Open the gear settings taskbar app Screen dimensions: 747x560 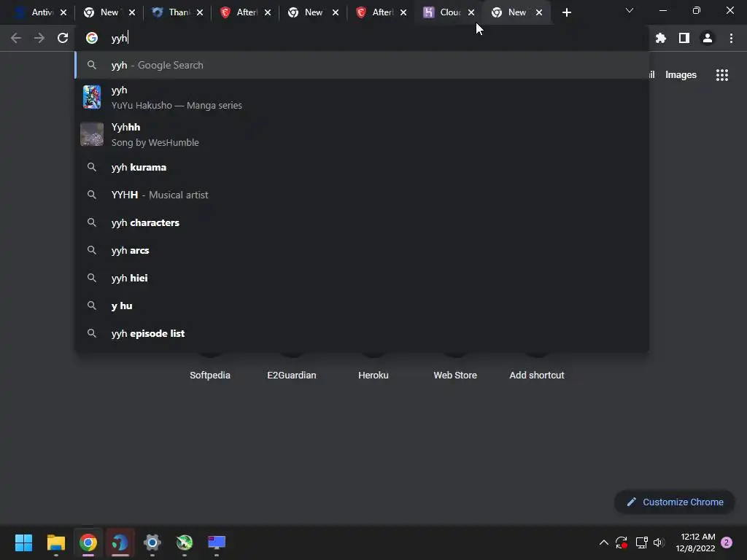click(x=152, y=542)
